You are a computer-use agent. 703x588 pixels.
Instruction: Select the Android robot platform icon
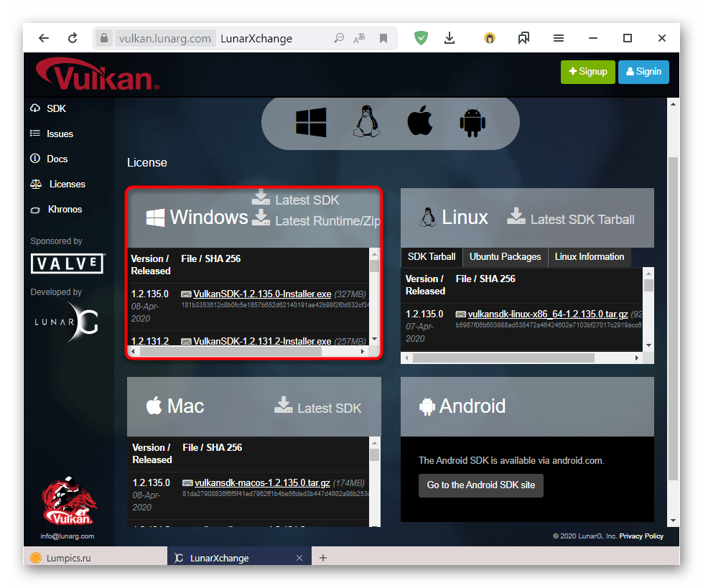pos(472,122)
